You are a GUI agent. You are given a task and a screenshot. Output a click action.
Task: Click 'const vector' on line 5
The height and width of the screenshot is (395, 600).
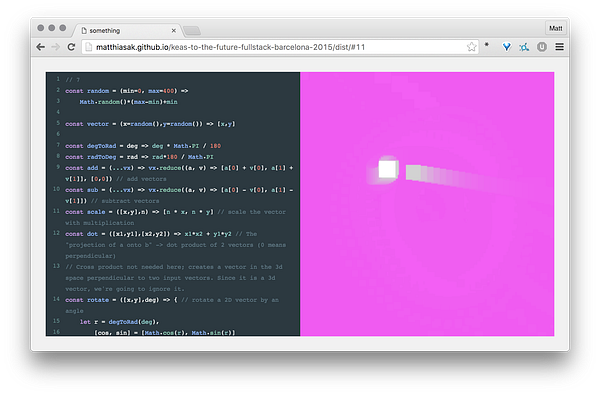(87, 124)
